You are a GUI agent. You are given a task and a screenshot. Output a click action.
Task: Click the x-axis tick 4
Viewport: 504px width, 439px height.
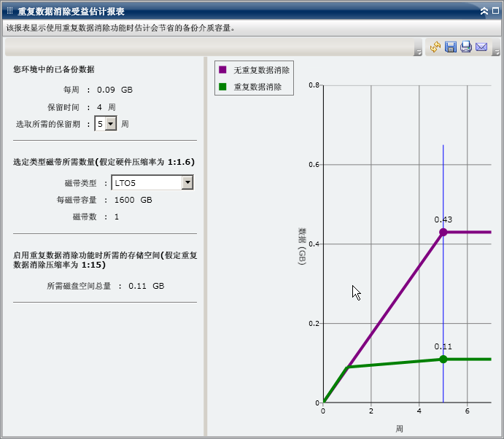point(419,411)
